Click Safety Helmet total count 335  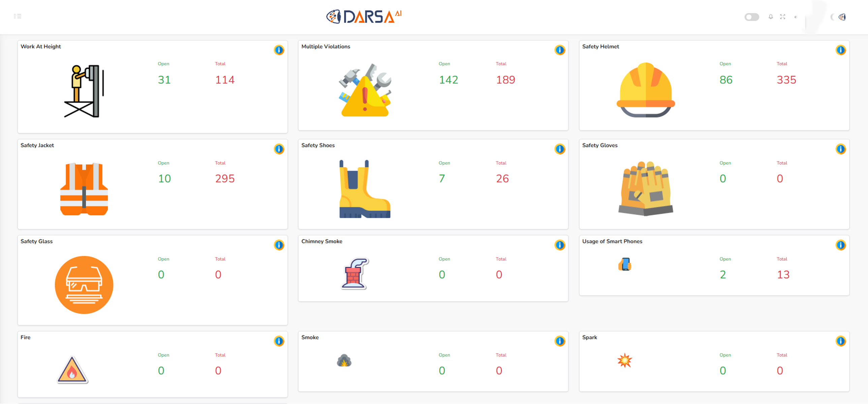pos(786,80)
